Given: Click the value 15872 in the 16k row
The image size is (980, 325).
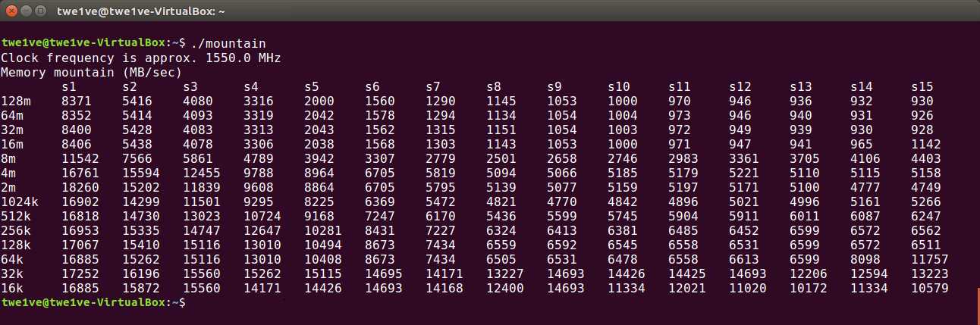Looking at the screenshot, I should [x=141, y=288].
